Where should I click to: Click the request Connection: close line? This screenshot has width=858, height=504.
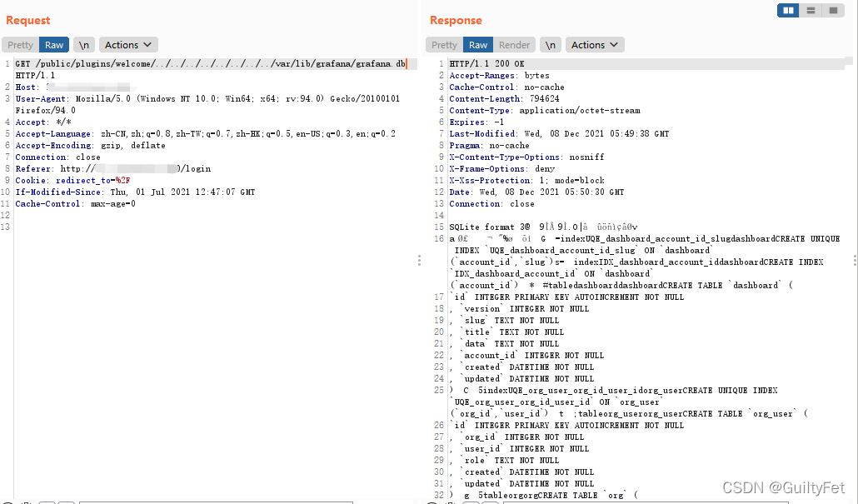(58, 157)
